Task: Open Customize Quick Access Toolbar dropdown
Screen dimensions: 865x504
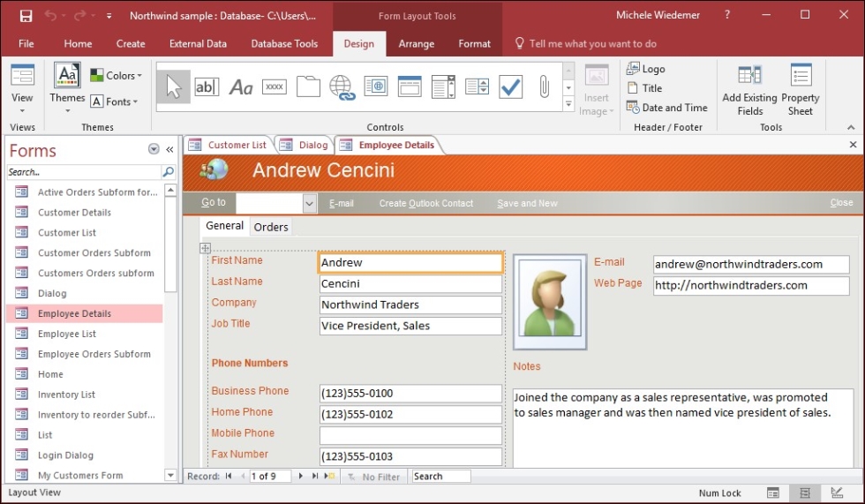Action: tap(109, 16)
